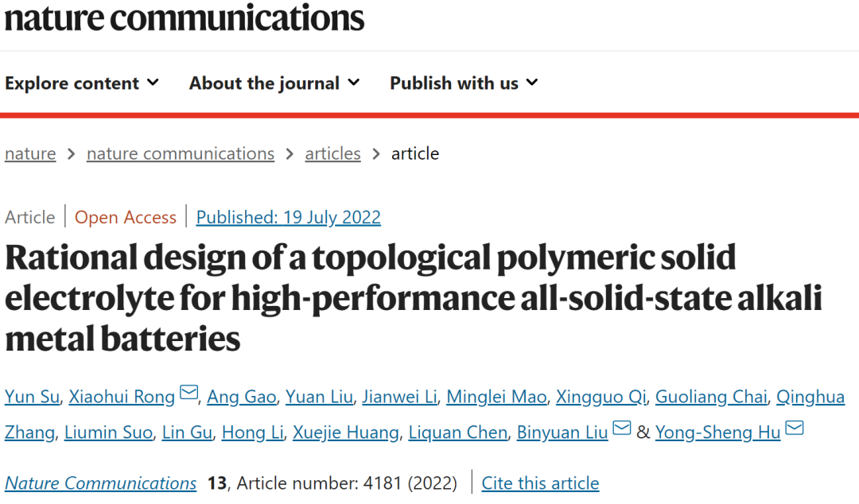Open nature communications breadcrumb link
This screenshot has width=859, height=504.
[x=181, y=153]
